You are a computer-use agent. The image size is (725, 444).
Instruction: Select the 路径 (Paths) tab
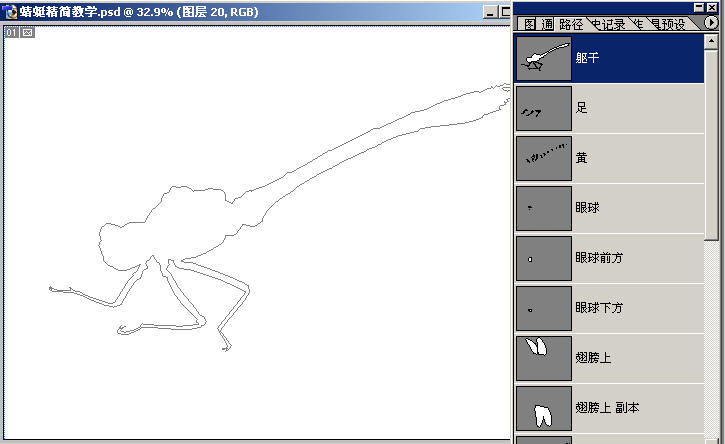click(571, 24)
